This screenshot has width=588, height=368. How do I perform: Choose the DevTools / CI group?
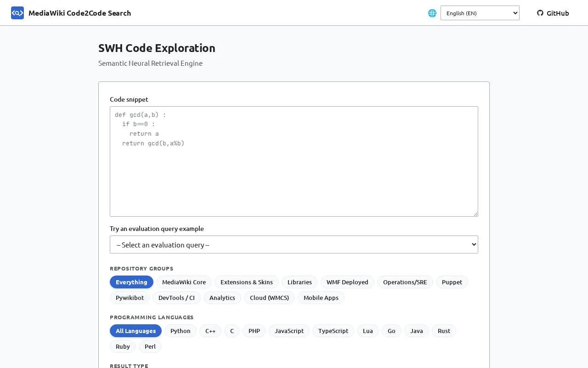(176, 298)
